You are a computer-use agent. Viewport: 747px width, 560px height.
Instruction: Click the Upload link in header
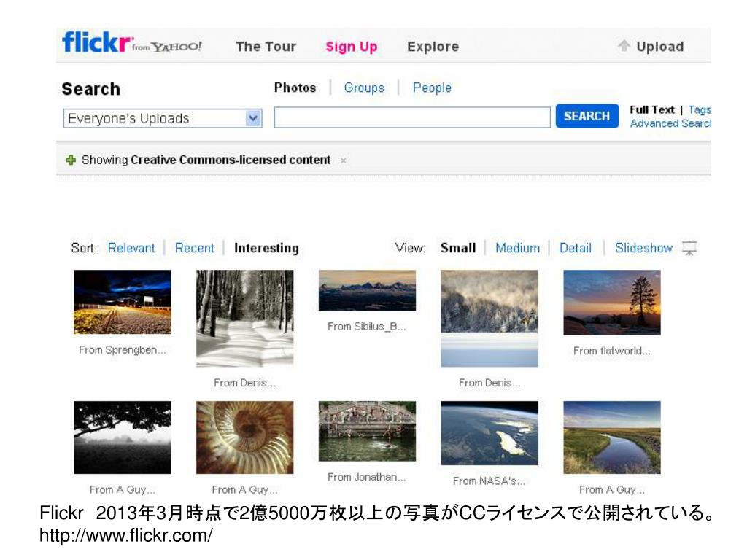(659, 47)
